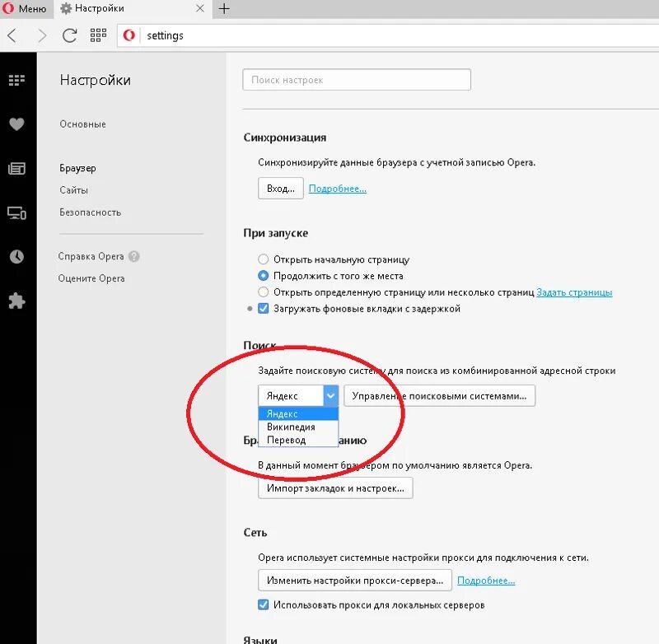Toggle Загружать фоновые вкладки с задержкой checkbox
The width and height of the screenshot is (659, 644).
(x=263, y=309)
